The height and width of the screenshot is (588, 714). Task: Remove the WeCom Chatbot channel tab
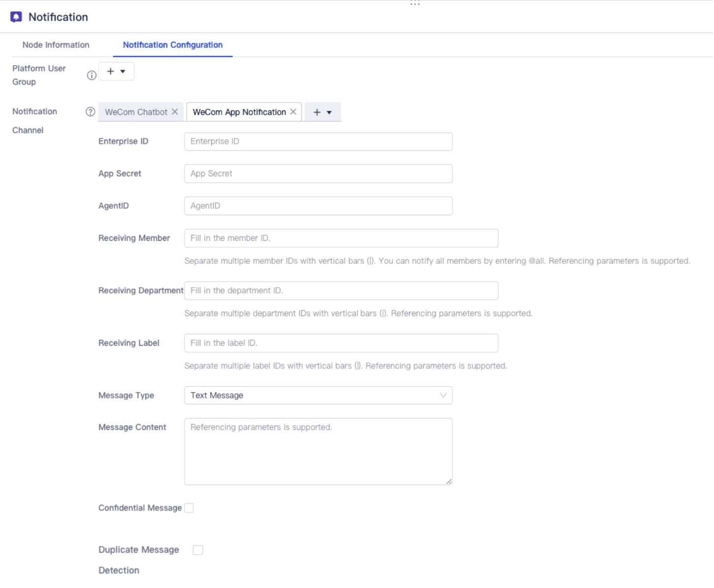[x=175, y=112]
